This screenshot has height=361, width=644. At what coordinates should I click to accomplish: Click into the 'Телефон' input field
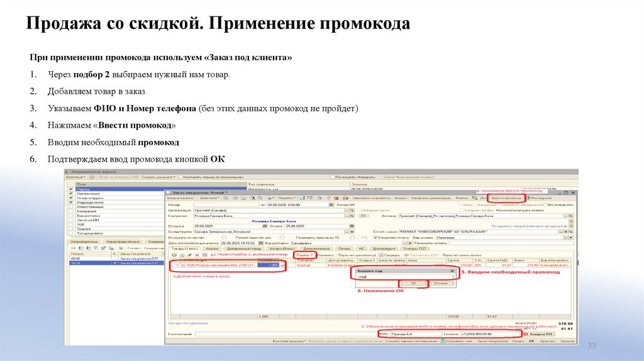[489, 334]
